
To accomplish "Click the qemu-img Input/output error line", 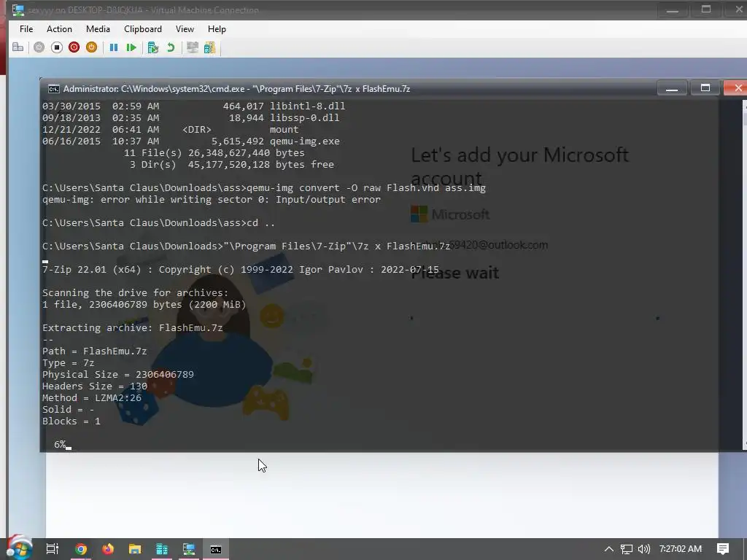I will tap(212, 200).
